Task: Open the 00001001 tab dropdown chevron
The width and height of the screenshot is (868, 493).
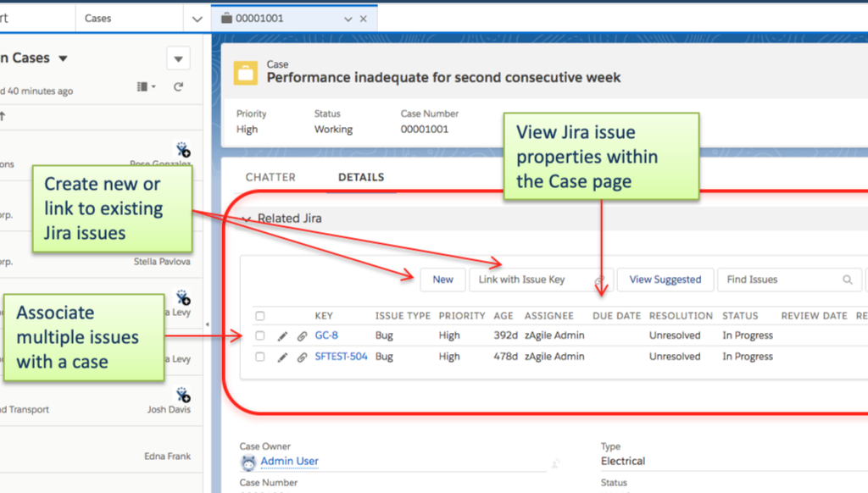Action: [348, 17]
